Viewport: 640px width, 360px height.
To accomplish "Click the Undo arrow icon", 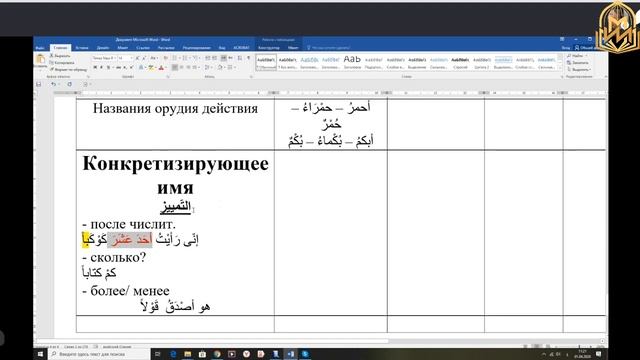I will [53, 84].
